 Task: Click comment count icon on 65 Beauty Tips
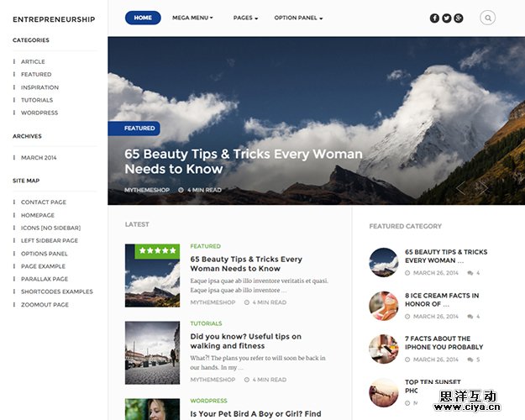470,273
